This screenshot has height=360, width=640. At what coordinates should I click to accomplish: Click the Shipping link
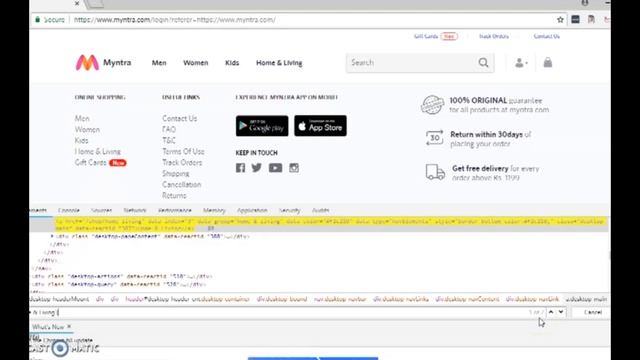point(176,173)
